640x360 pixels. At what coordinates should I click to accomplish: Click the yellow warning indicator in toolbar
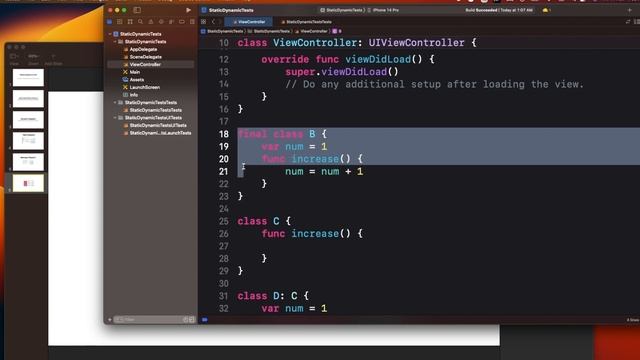(546, 10)
